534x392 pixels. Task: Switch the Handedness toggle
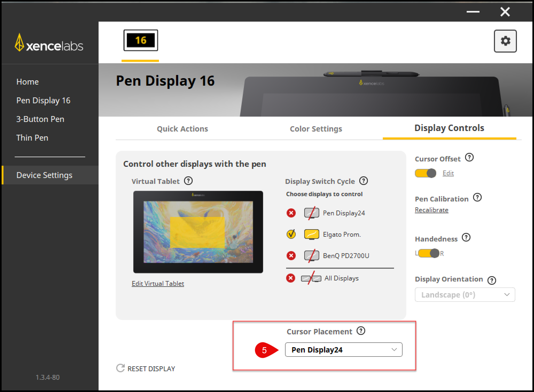429,253
